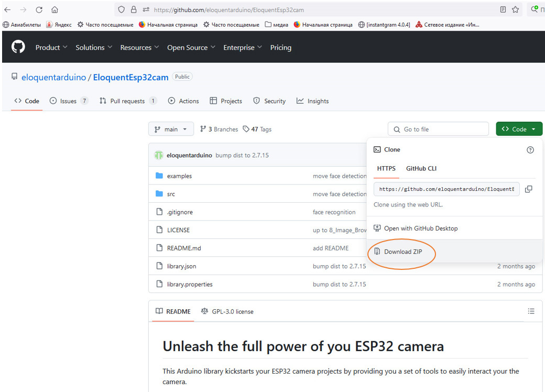Viewport: 545px width, 392px height.
Task: Open the Resources menu dropdown
Action: [x=136, y=47]
